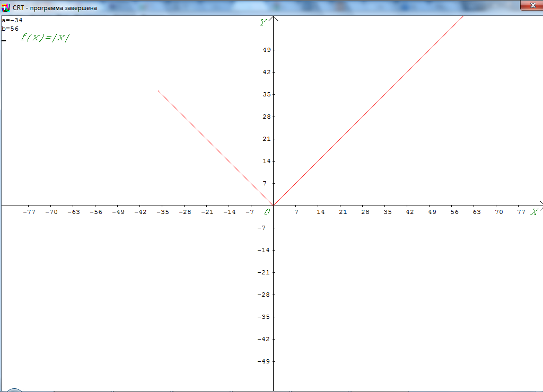Click the 35 label on Y axis
The image size is (543, 392).
[x=266, y=94]
